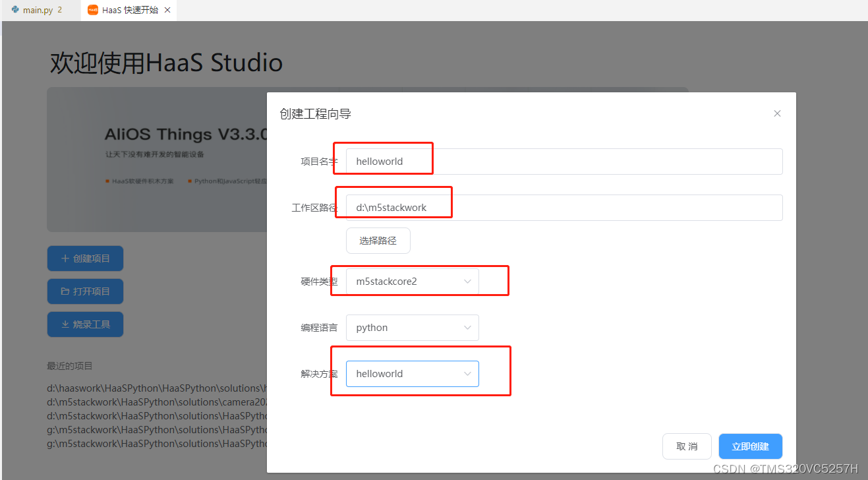Image resolution: width=868 pixels, height=480 pixels.
Task: Open third recent project under d:\m5stackwork
Action: 156,416
